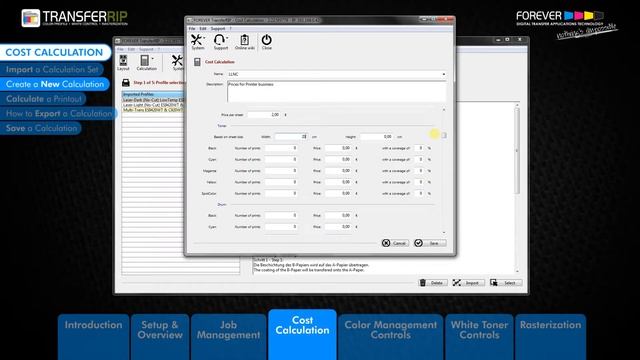Screen dimensions: 640x360
Task: Click the Calculation calculator icon in background window
Action: [x=144, y=61]
